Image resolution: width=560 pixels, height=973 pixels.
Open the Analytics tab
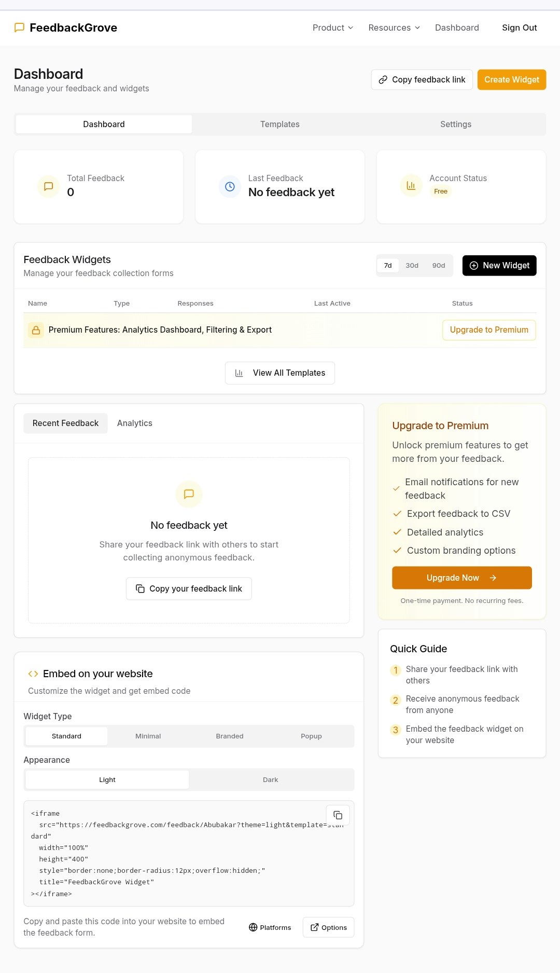[x=135, y=423]
